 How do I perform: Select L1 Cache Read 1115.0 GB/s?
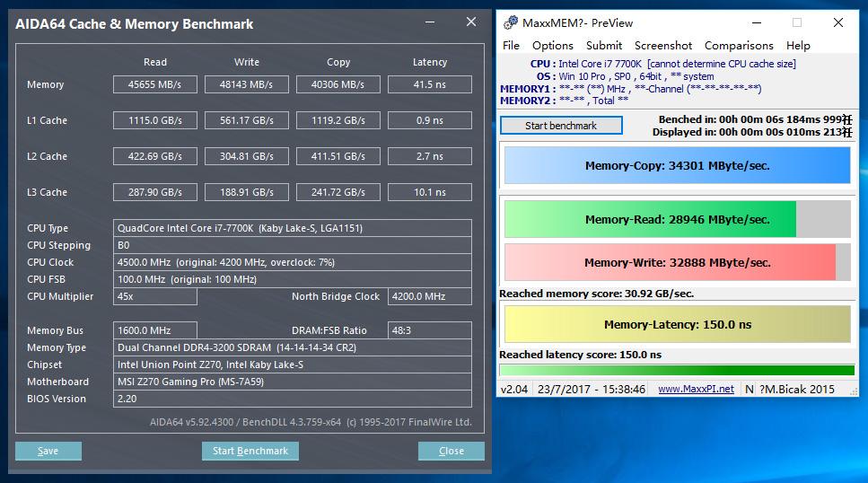point(155,120)
